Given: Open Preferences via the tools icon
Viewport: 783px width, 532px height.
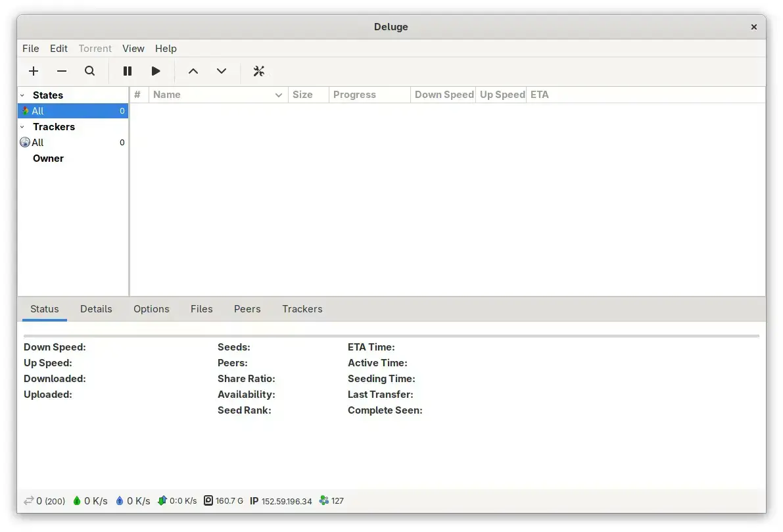Looking at the screenshot, I should (258, 71).
